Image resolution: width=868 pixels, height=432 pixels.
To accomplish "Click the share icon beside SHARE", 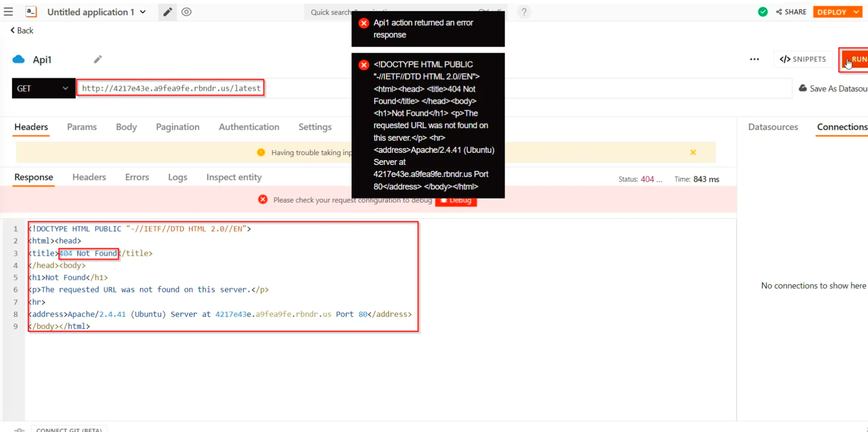I will tap(779, 12).
